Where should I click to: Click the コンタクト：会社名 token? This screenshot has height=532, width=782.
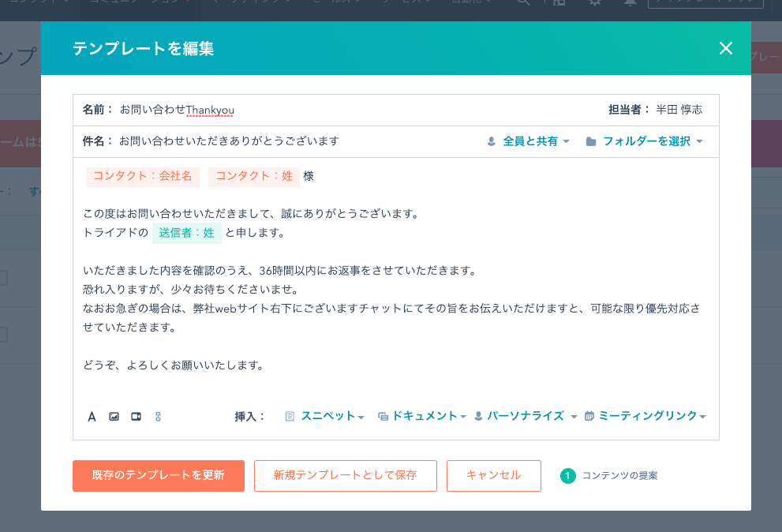tap(143, 176)
